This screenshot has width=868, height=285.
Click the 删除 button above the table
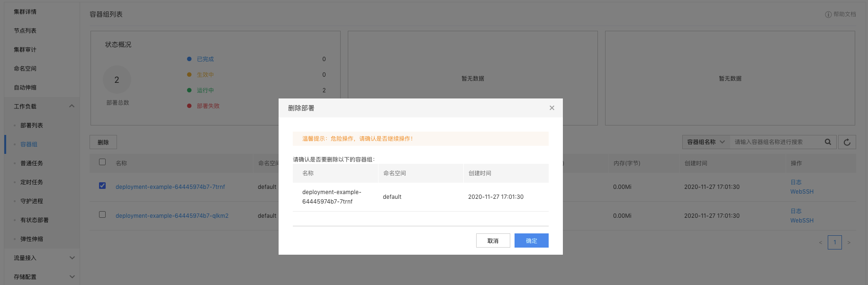coord(103,142)
